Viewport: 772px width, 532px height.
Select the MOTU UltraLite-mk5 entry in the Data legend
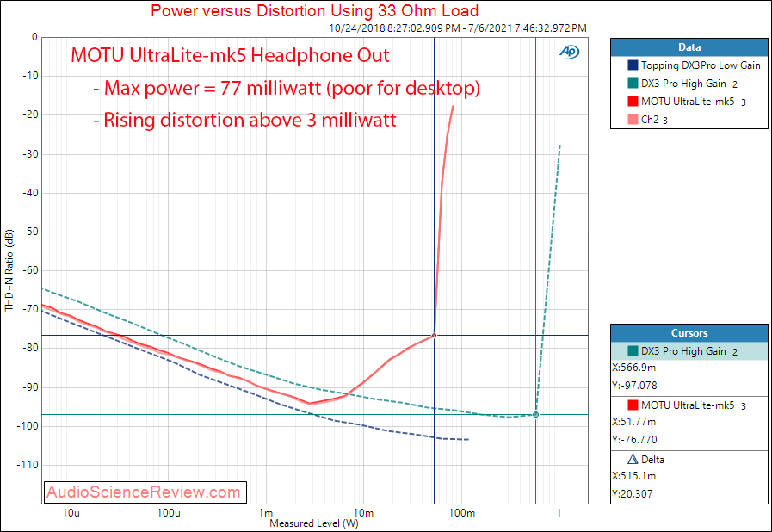point(689,101)
